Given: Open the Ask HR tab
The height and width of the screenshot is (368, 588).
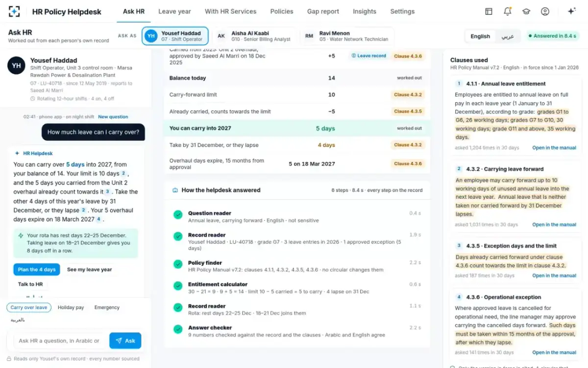Looking at the screenshot, I should click(134, 11).
